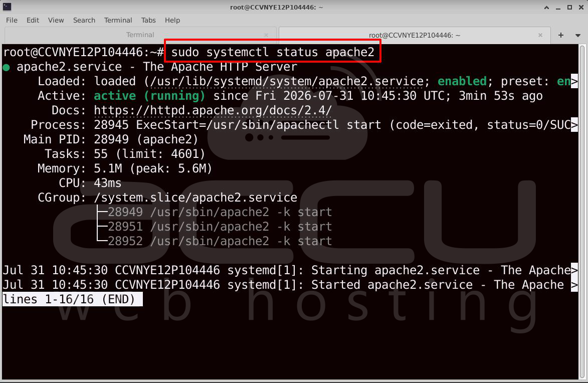588x383 pixels.
Task: Click the 'Main PID: 28949 (apache2)' line
Action: pyautogui.click(x=111, y=139)
